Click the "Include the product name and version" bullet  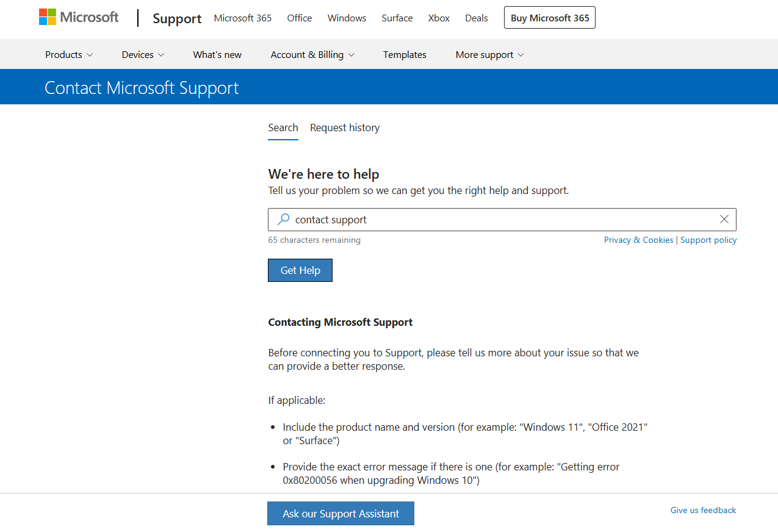click(465, 434)
